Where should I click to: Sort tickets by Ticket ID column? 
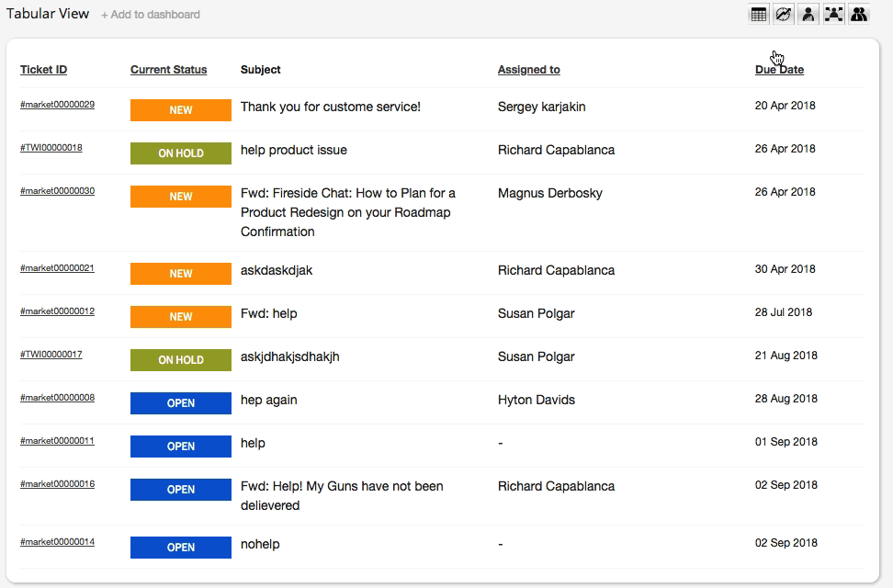pos(42,69)
